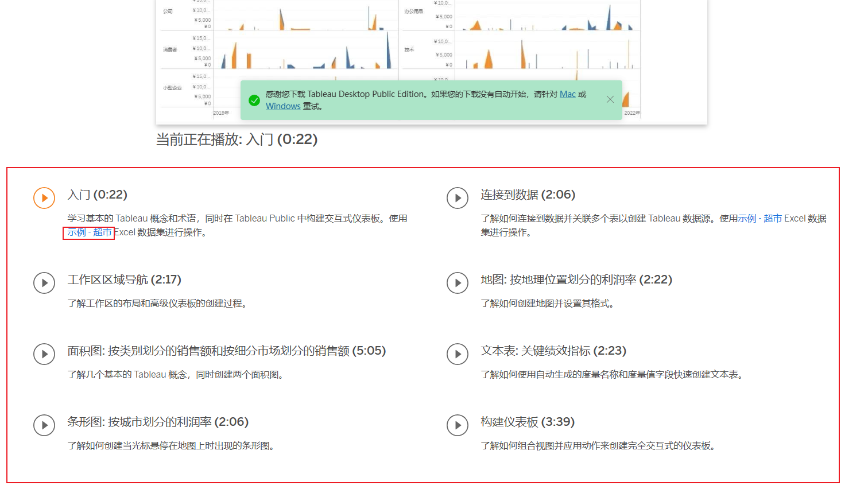Open the 构建仪表板 (3:39) title

pos(528,422)
